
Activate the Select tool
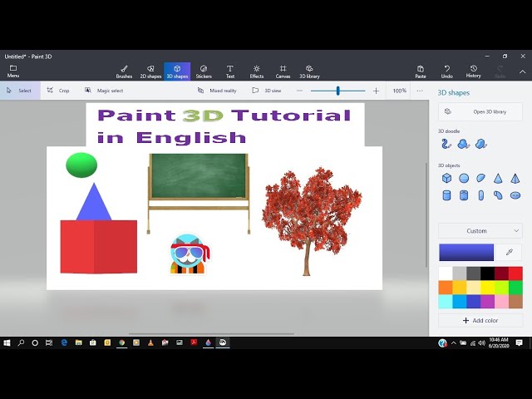pyautogui.click(x=20, y=91)
